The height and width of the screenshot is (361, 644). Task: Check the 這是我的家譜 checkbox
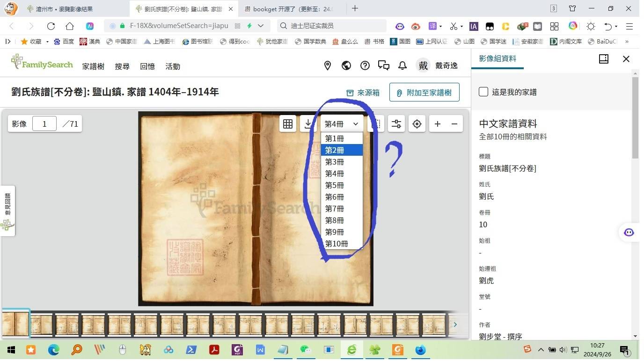(483, 92)
